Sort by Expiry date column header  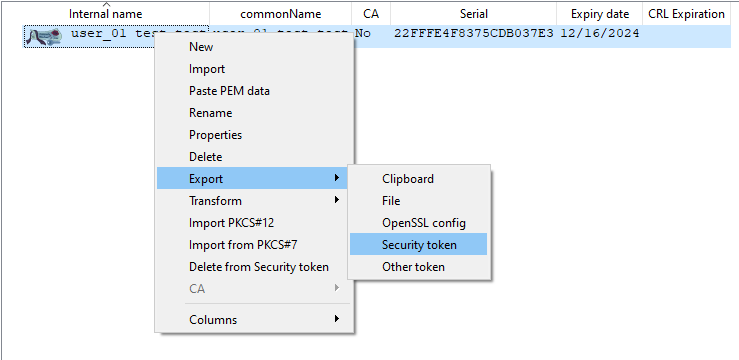click(599, 14)
